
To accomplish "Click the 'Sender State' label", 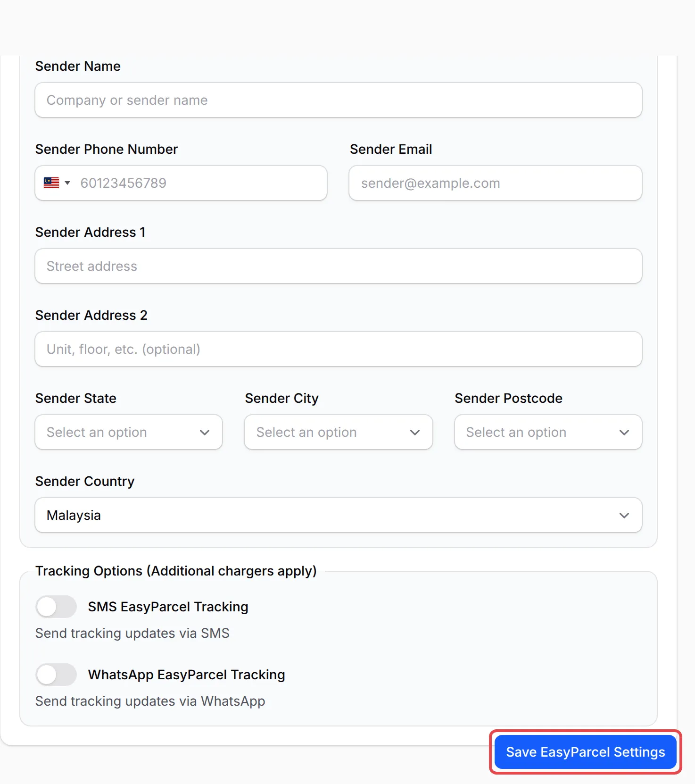I will click(x=76, y=398).
